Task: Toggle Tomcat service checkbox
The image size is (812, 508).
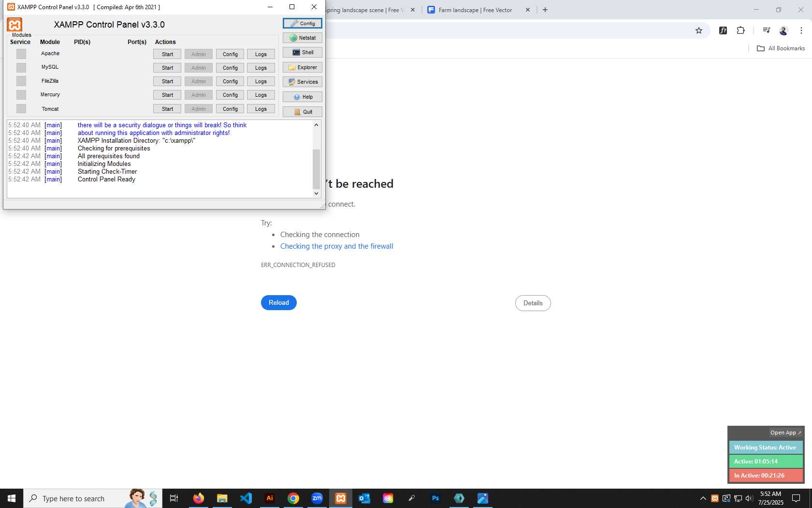Action: coord(21,108)
